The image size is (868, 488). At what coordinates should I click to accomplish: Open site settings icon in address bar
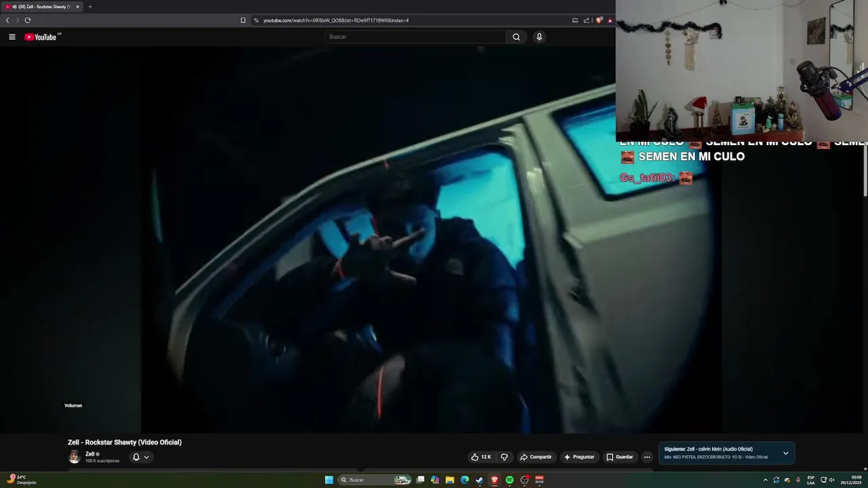pos(256,20)
